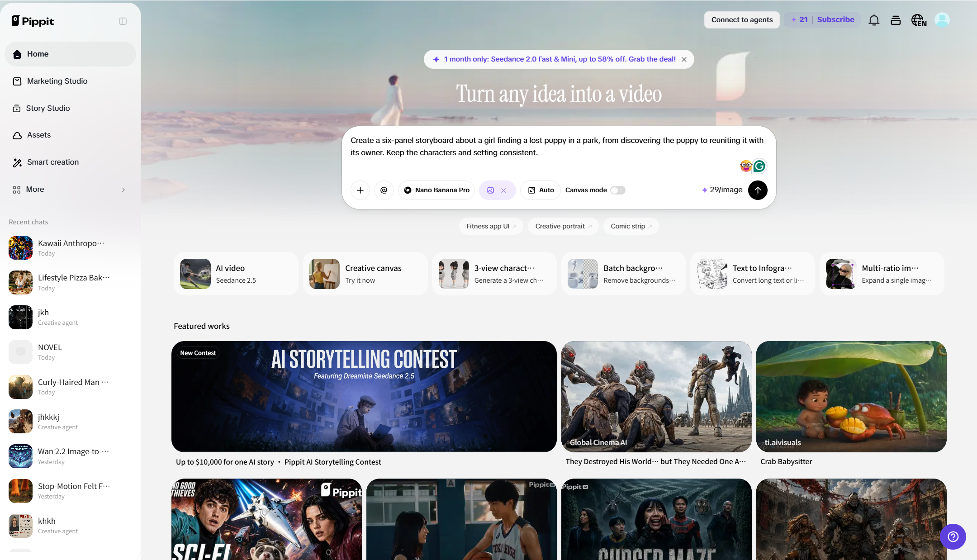
Task: Open the No Good Thieves Sci-Fi thumbnail
Action: pos(266,519)
